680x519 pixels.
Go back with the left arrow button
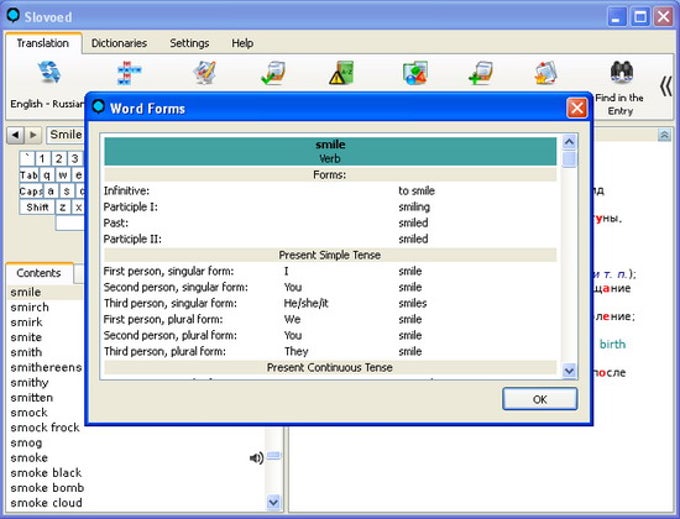[15, 135]
